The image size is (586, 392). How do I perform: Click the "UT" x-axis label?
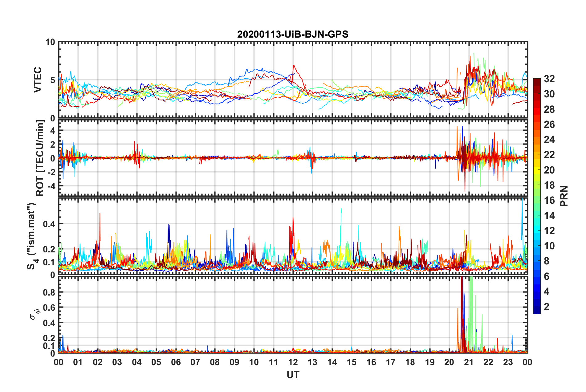click(x=293, y=375)
